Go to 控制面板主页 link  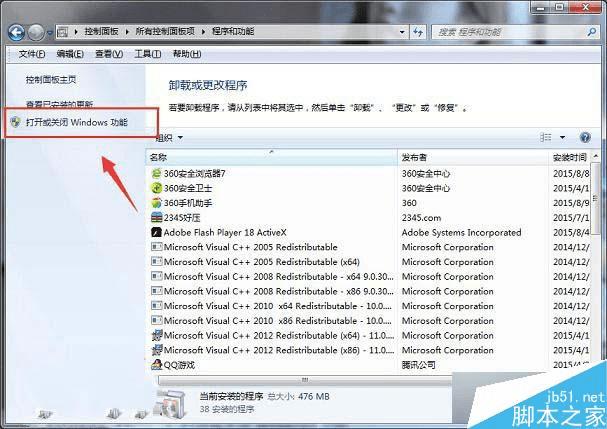[51, 80]
